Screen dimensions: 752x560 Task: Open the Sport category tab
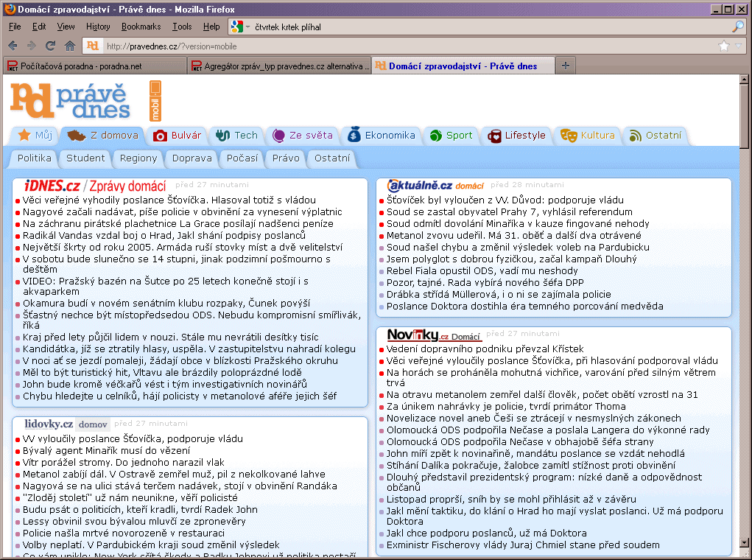point(451,136)
